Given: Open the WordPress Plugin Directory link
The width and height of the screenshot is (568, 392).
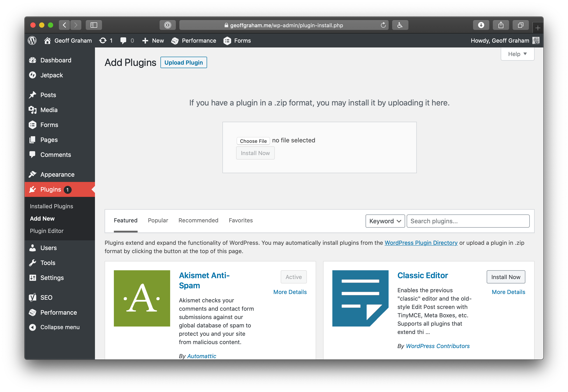Looking at the screenshot, I should [421, 243].
